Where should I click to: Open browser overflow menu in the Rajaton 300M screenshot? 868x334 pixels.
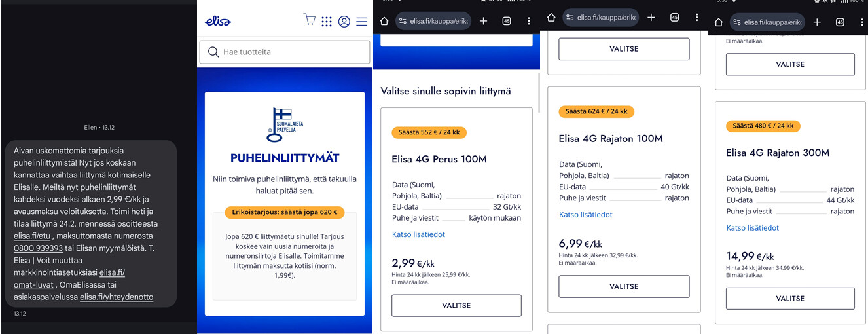pos(862,22)
